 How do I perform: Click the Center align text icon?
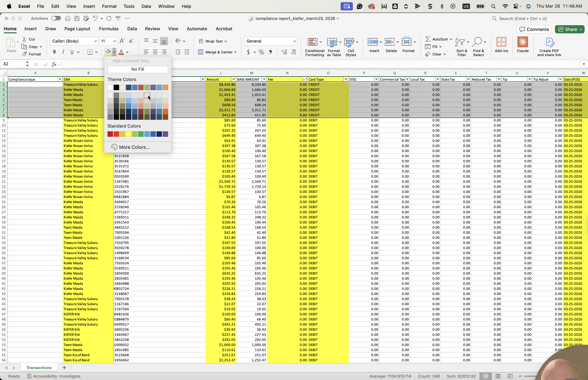tap(155, 52)
